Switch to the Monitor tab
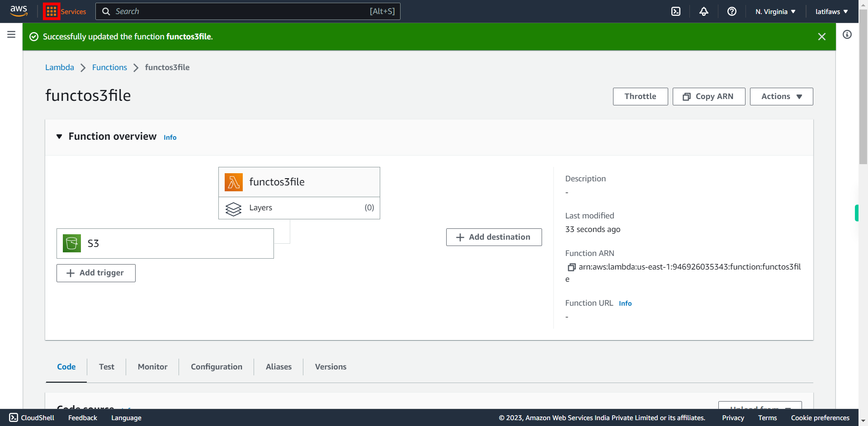 [x=153, y=367]
